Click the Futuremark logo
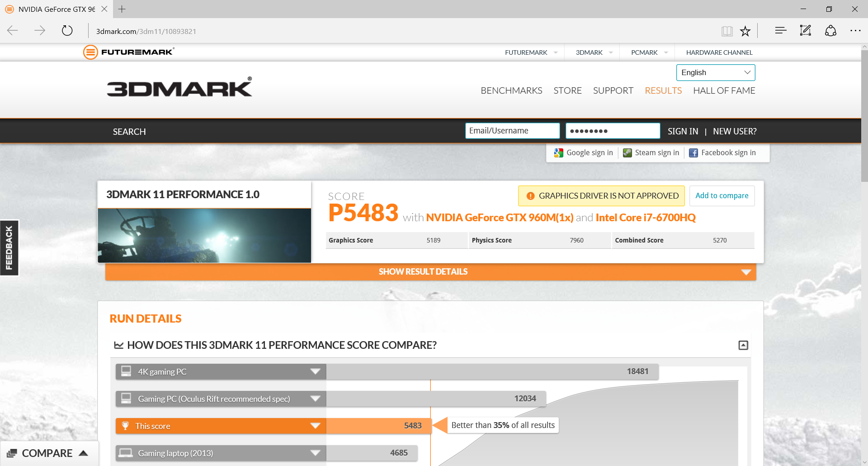Image resolution: width=868 pixels, height=466 pixels. point(129,52)
